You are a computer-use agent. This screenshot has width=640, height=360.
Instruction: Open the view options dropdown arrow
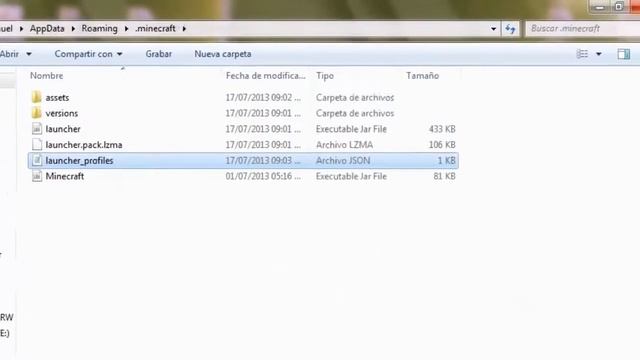click(599, 54)
